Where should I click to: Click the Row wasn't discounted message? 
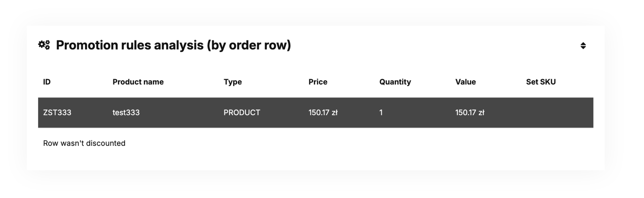tap(84, 143)
